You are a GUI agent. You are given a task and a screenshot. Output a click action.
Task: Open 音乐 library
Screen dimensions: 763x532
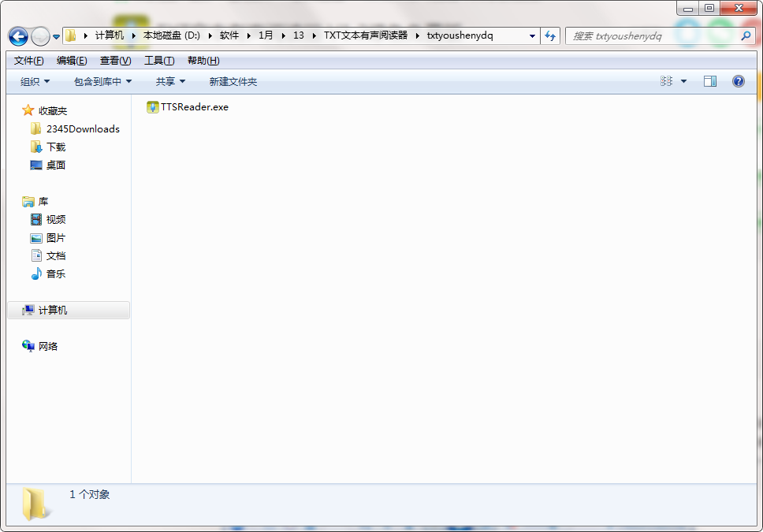coord(56,273)
